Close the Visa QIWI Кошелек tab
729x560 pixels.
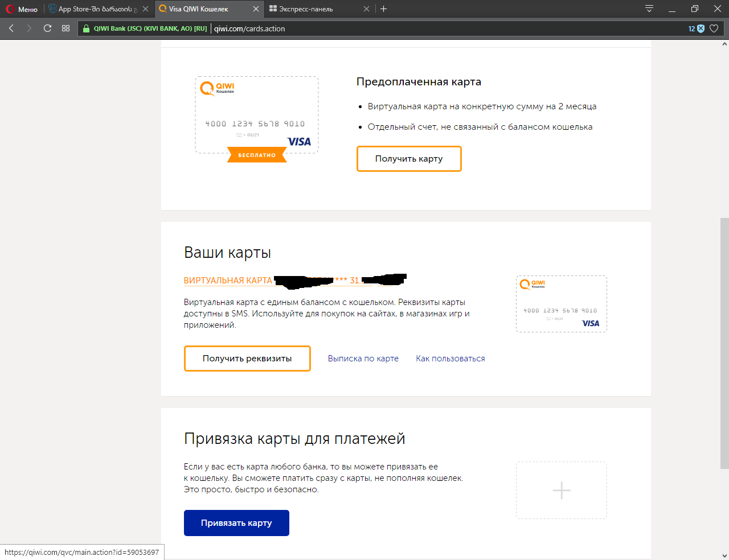(256, 9)
